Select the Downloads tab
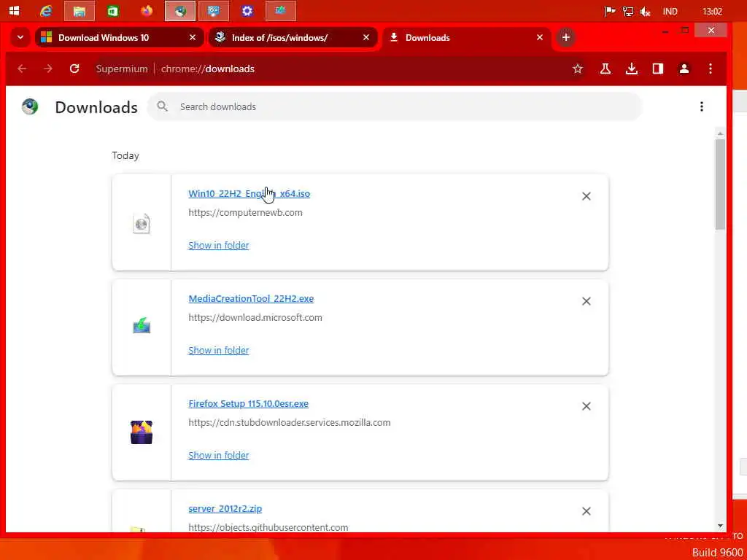This screenshot has width=747, height=560. point(466,38)
